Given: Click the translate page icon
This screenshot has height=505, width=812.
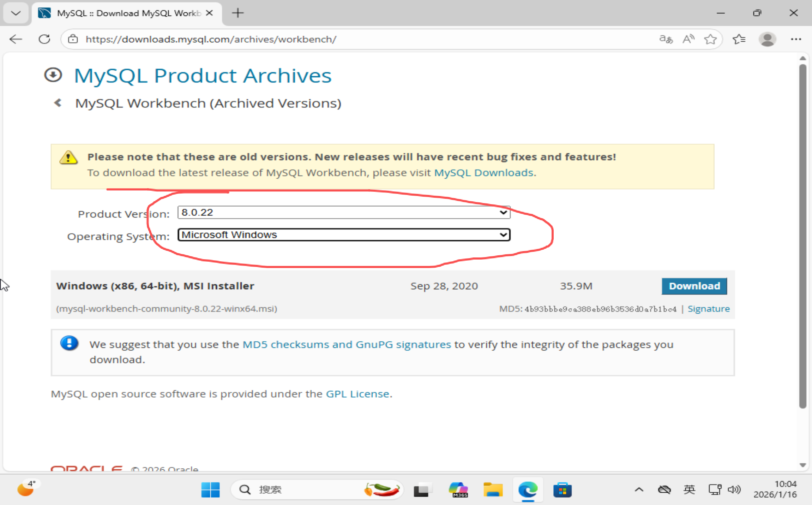Looking at the screenshot, I should [x=666, y=39].
